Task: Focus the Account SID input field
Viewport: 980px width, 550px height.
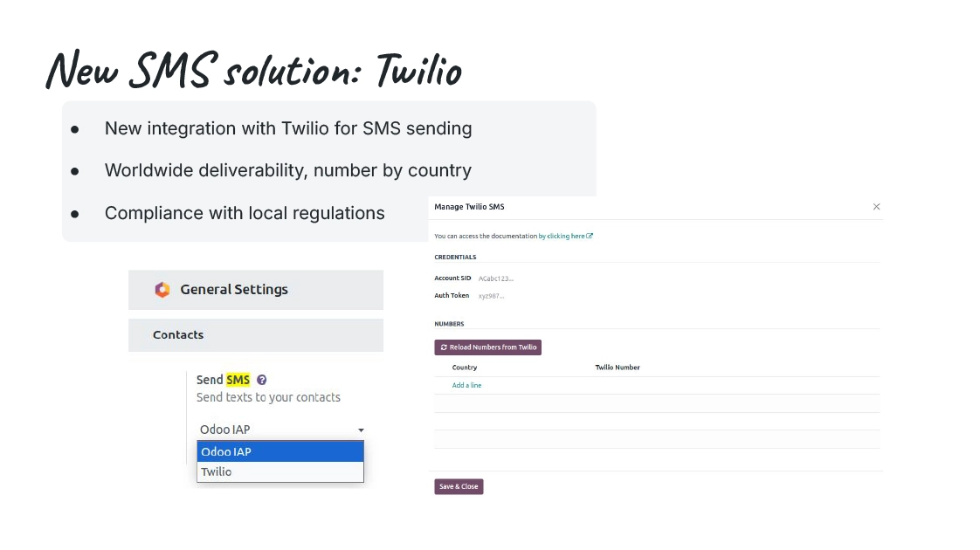Action: pos(678,278)
